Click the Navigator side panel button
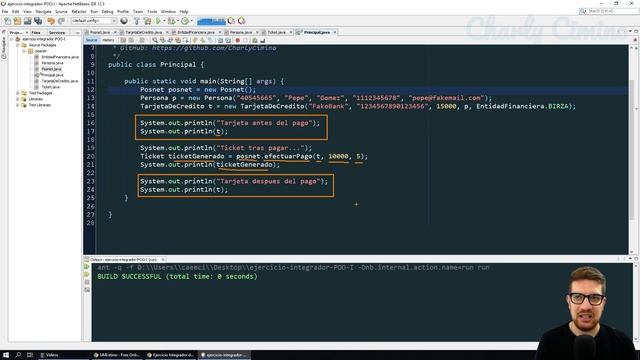Image resolution: width=640 pixels, height=360 pixels. pos(4,48)
